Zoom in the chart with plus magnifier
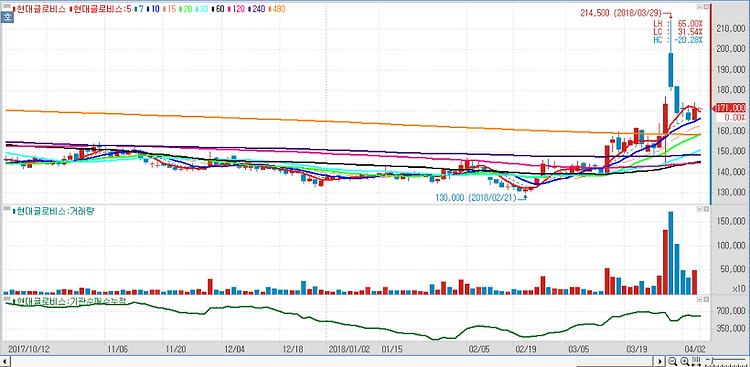The image size is (750, 367). click(684, 361)
